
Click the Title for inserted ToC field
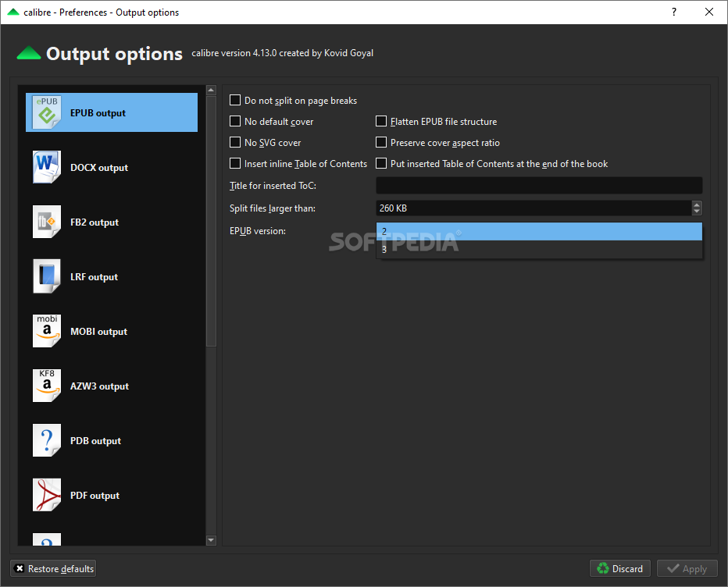click(x=539, y=186)
